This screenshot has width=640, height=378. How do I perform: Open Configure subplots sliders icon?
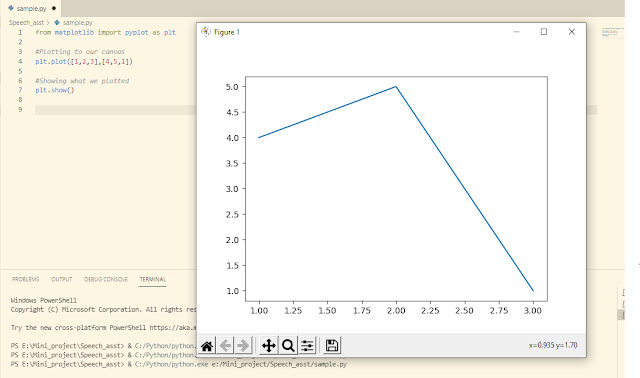(307, 346)
